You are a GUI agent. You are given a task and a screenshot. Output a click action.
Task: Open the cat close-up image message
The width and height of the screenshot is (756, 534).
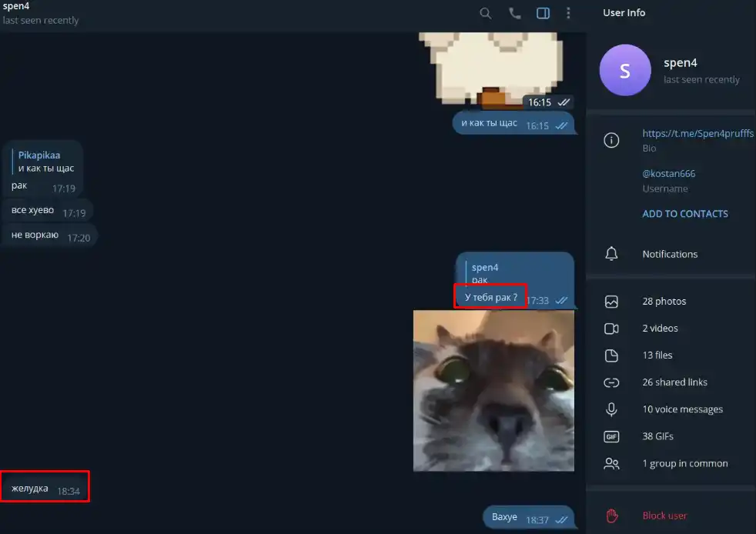pyautogui.click(x=493, y=391)
